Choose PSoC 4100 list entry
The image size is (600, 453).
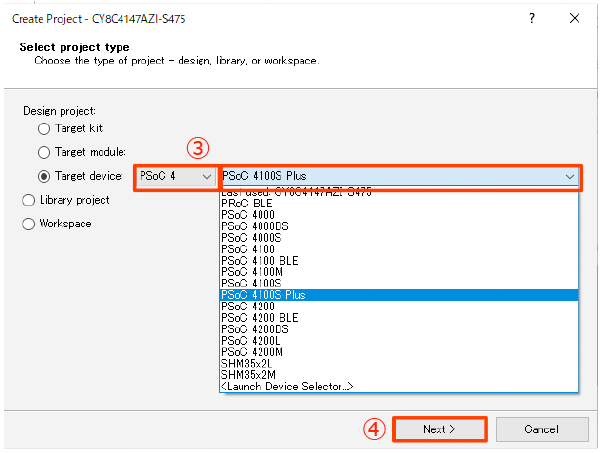tap(399, 249)
